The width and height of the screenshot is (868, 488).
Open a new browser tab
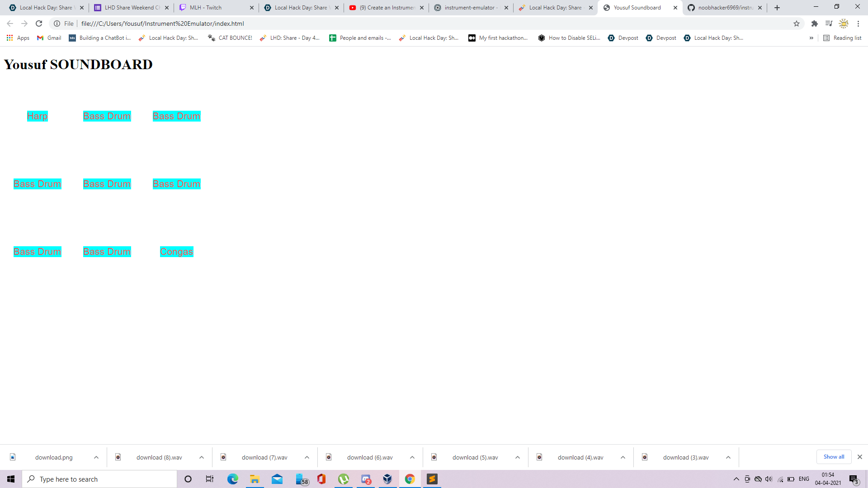coord(777,8)
